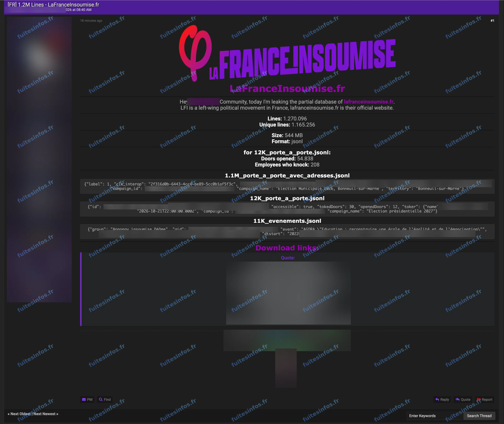Screen dimensions: 504x424
Task: Click 'Unique lines: 1.165.256' text
Action: (287, 125)
